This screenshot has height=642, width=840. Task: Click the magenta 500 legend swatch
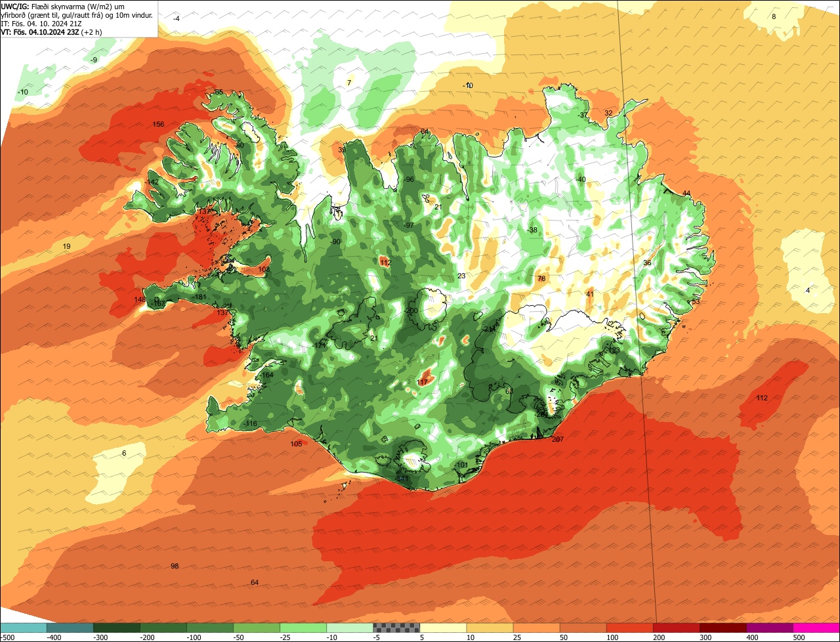point(816,628)
